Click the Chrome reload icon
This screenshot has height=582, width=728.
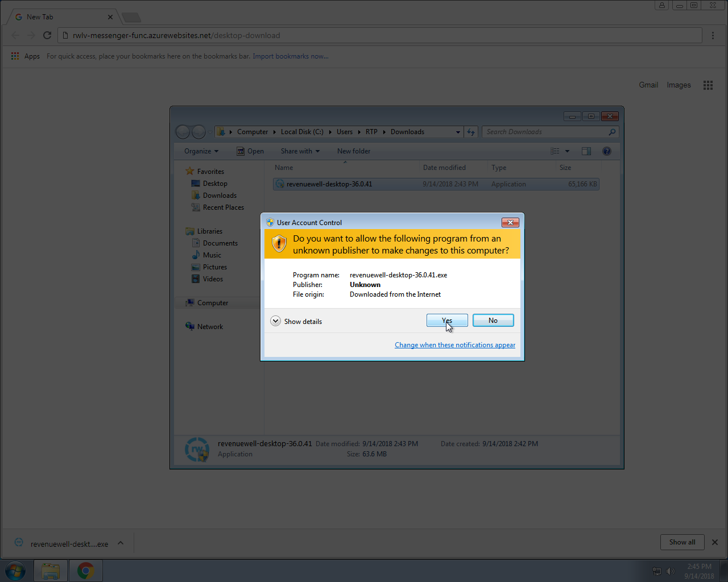47,35
